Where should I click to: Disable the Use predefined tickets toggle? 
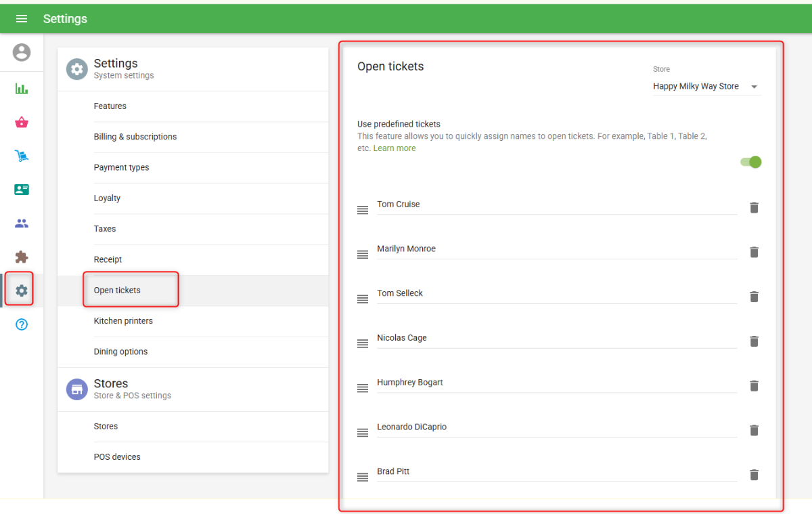point(751,162)
